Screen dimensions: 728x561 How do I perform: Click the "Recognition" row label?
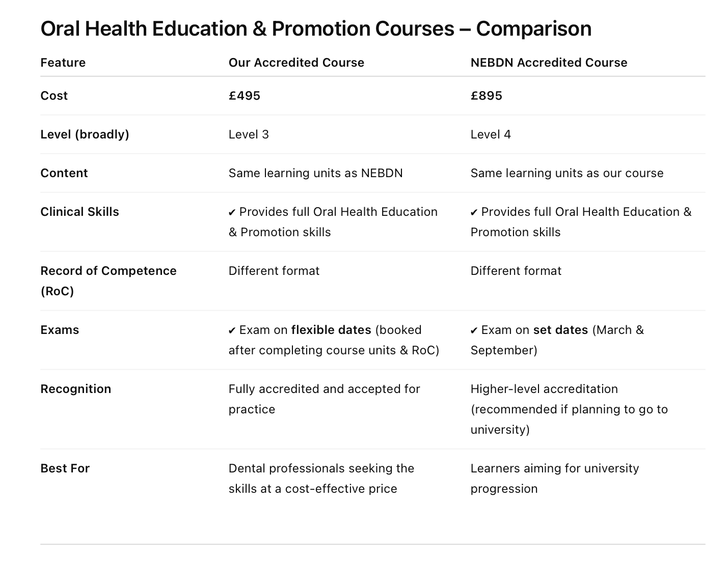(x=76, y=389)
